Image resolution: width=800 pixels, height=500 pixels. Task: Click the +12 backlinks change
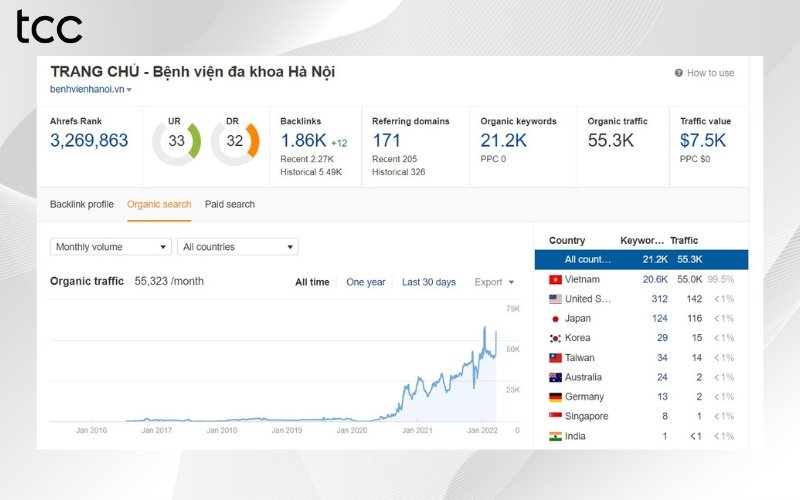coord(339,144)
